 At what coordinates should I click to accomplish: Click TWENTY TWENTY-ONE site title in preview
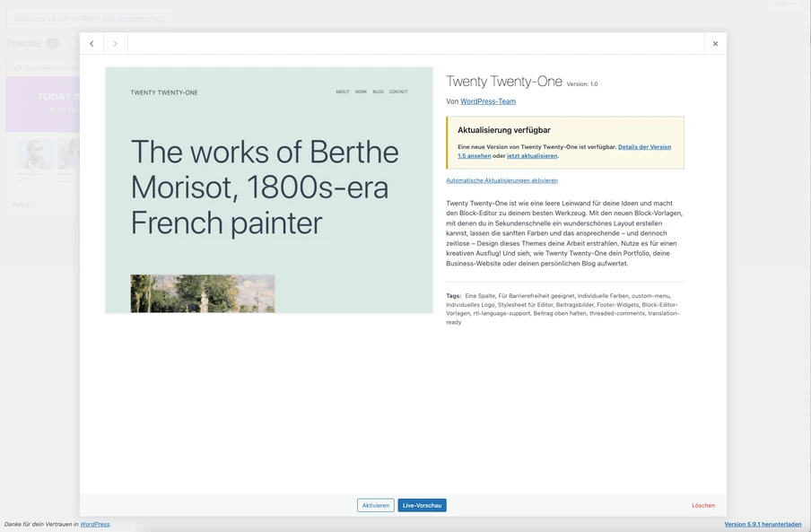point(164,92)
